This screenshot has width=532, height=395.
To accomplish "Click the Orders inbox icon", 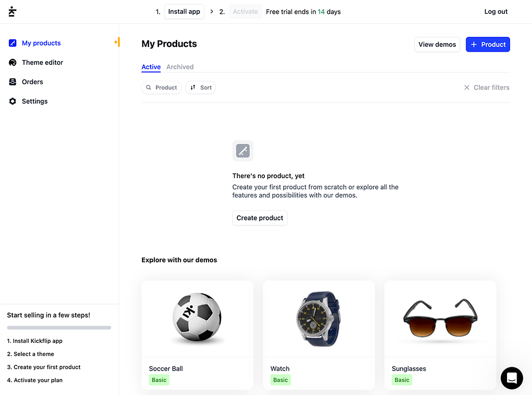I will (13, 82).
